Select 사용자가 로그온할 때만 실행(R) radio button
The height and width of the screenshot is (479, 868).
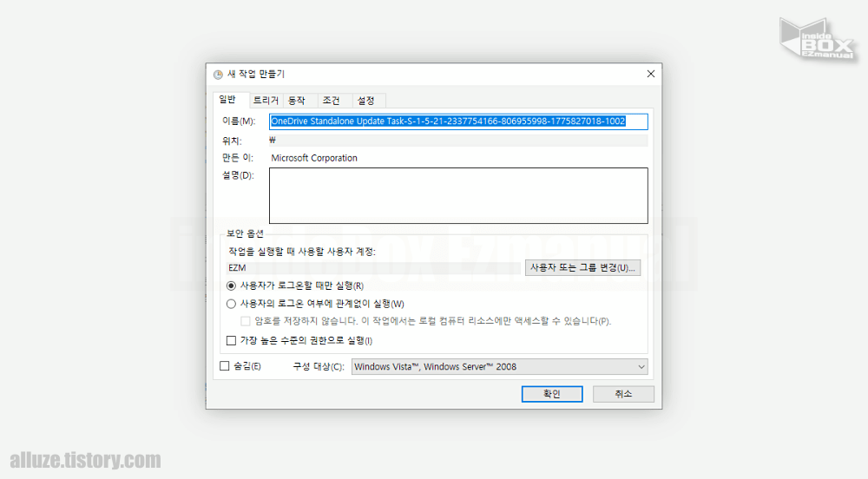[x=232, y=286]
